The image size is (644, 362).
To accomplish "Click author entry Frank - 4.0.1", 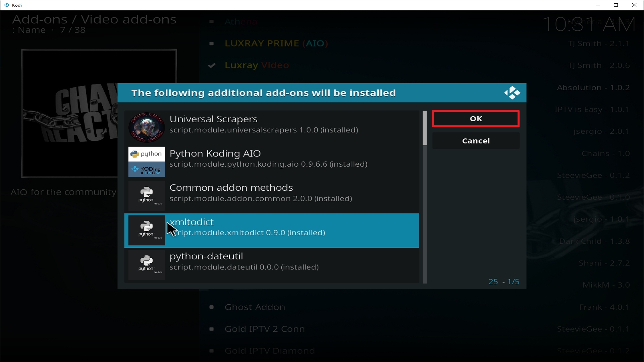I will point(604,307).
